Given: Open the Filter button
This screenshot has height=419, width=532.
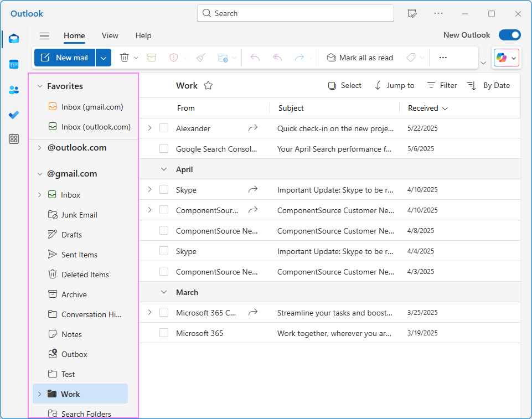Looking at the screenshot, I should coord(442,85).
